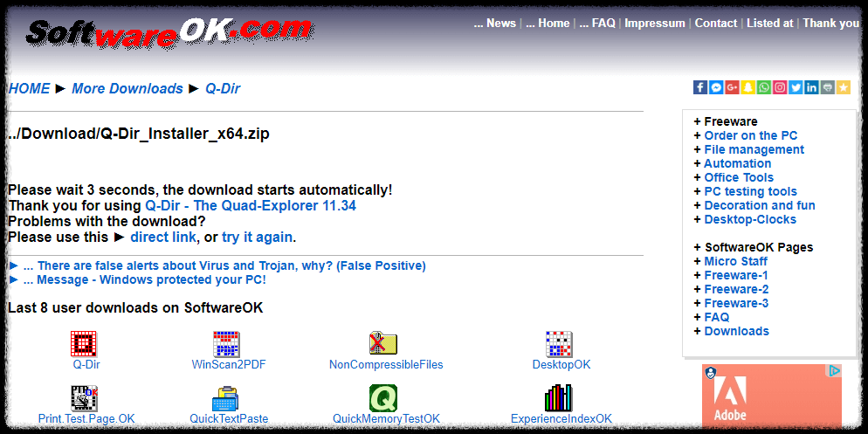Click the Print.Test.Page.OK program icon
Viewport: 868px width, 434px height.
pyautogui.click(x=84, y=398)
